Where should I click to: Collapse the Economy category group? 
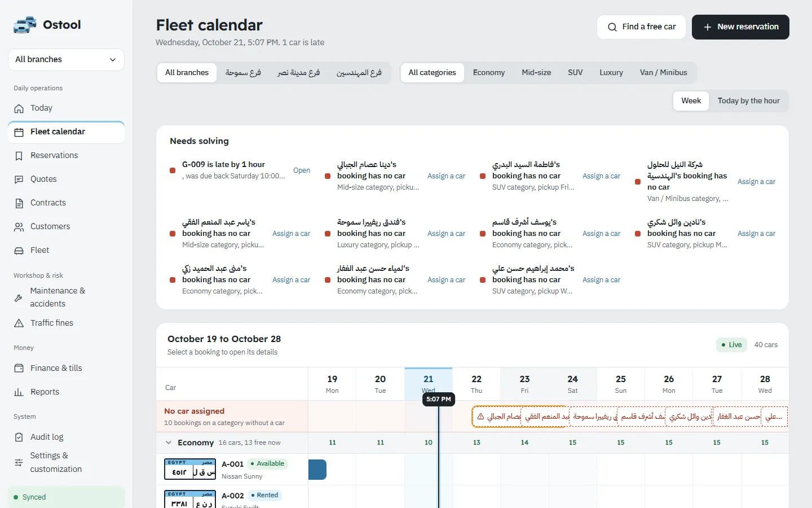[x=169, y=443]
